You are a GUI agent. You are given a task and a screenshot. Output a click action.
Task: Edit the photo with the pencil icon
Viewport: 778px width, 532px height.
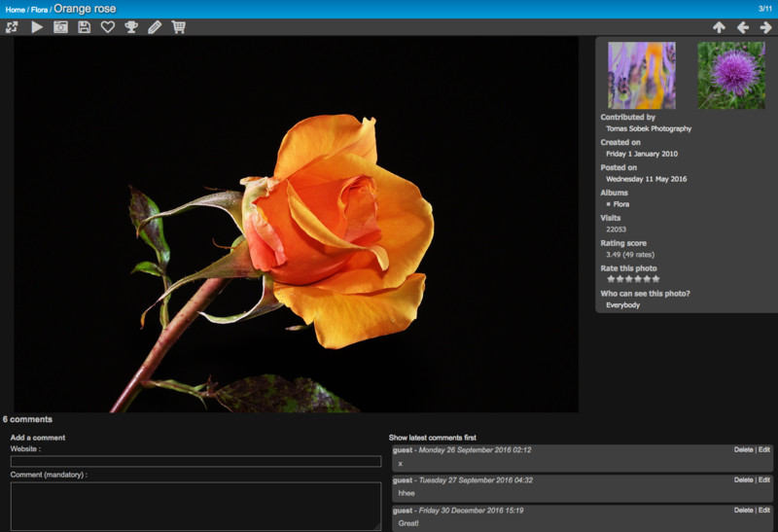(155, 27)
